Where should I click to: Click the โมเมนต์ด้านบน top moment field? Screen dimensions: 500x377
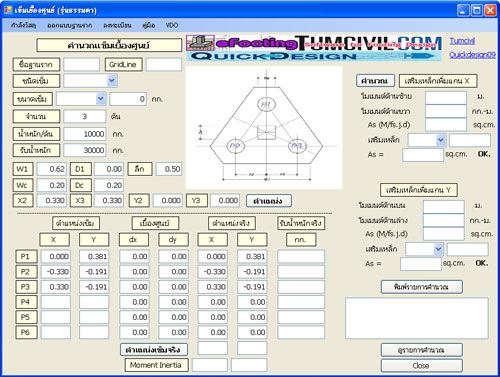pos(444,207)
